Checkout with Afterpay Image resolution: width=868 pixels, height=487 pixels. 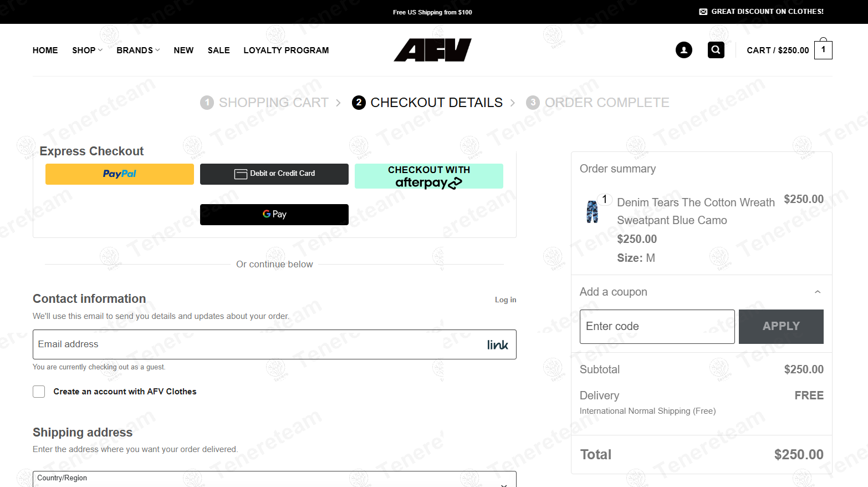point(428,176)
